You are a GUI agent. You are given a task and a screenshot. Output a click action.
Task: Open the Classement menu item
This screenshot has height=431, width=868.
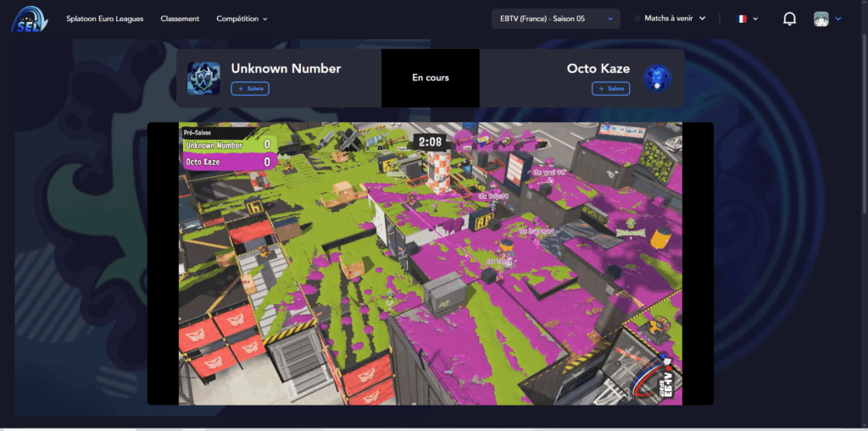[x=180, y=19]
